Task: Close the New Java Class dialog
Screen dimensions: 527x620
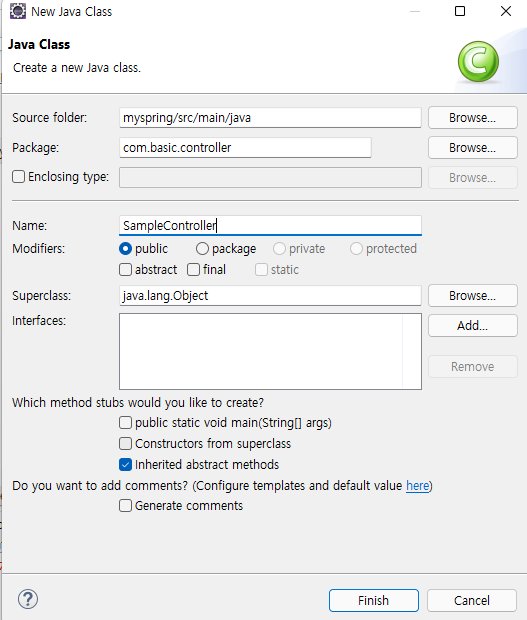Action: click(x=506, y=11)
